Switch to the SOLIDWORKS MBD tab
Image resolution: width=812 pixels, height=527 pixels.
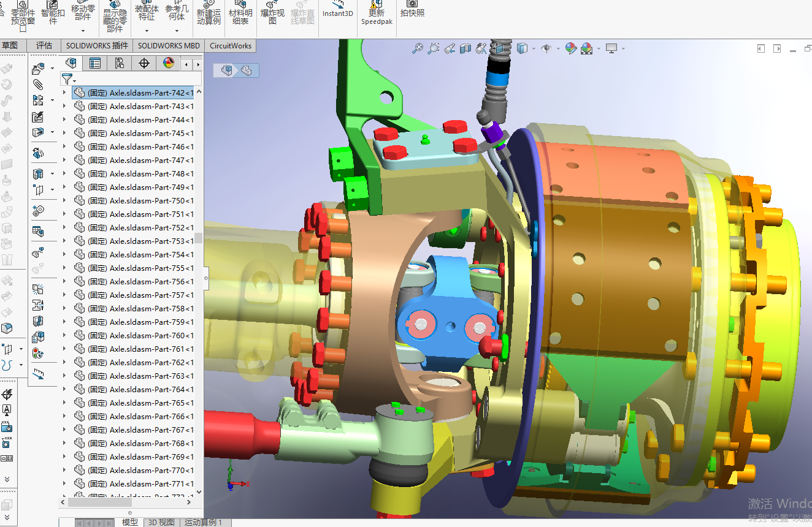168,45
